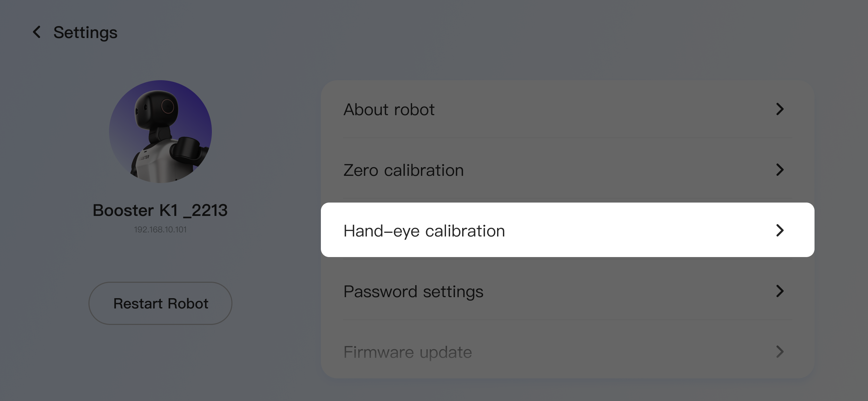Open the About robot menu row
The height and width of the screenshot is (401, 868).
(x=567, y=109)
